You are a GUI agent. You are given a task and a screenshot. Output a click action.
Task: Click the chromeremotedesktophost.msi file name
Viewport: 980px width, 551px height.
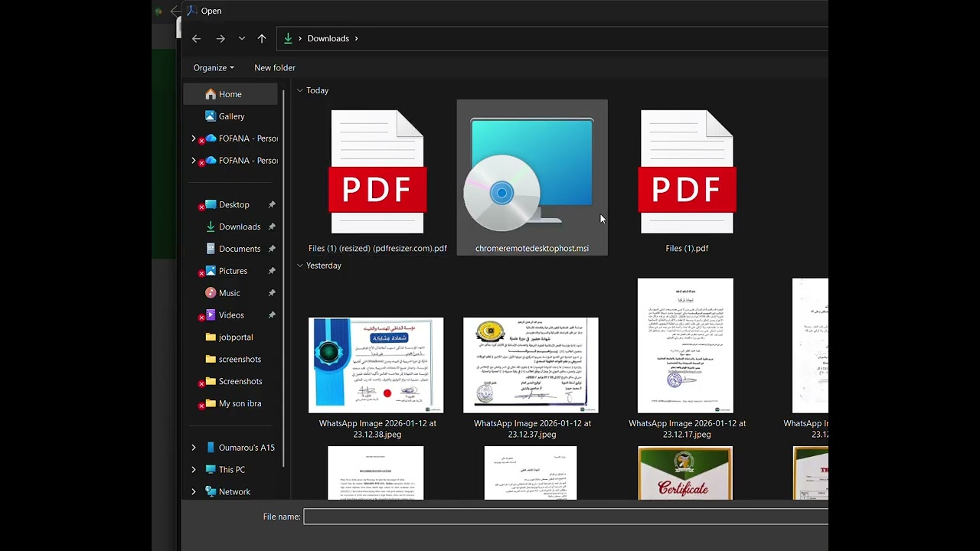[x=532, y=249]
